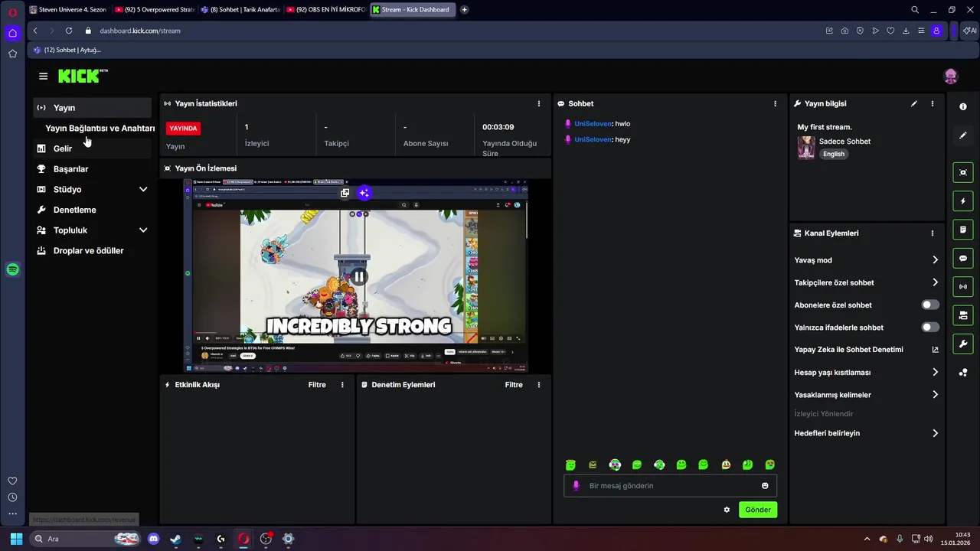Open the Kanal Eylemleri three-dot menu
This screenshot has width=980, height=551.
coord(933,233)
